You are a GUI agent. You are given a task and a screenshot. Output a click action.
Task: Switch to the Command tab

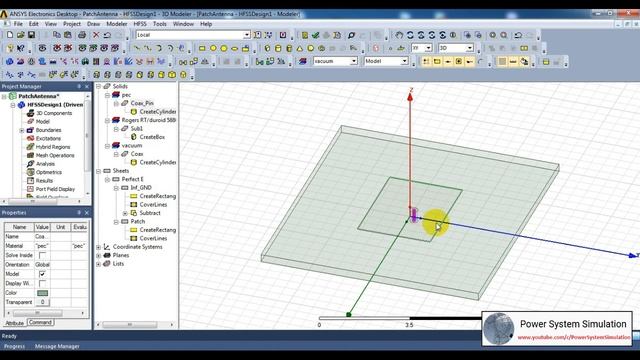coord(40,322)
